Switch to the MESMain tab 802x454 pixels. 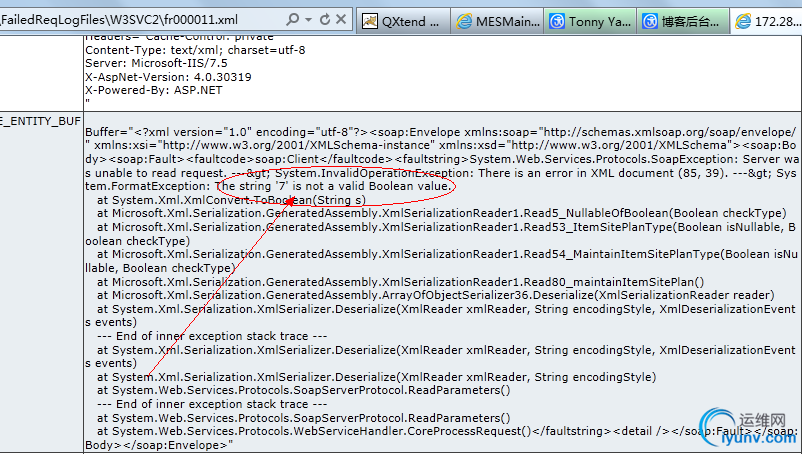click(497, 21)
